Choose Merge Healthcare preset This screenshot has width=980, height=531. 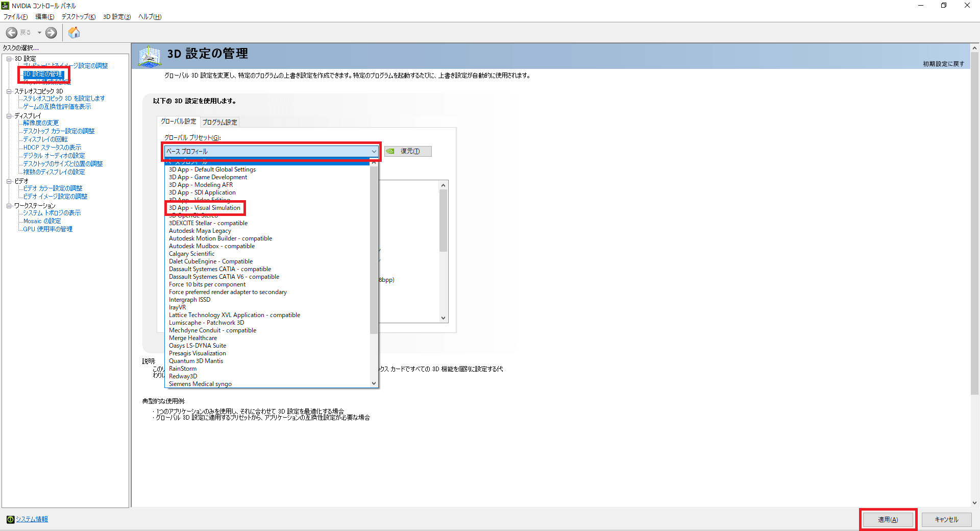[193, 338]
